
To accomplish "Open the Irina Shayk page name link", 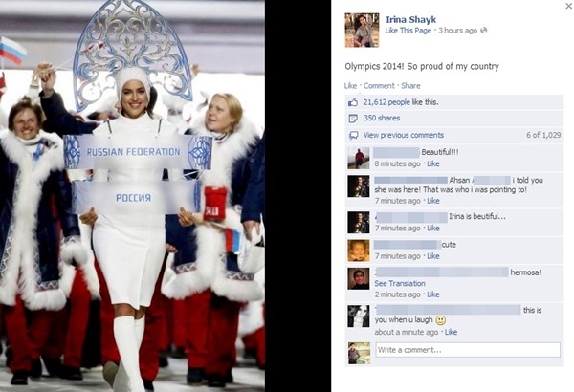I will 410,19.
